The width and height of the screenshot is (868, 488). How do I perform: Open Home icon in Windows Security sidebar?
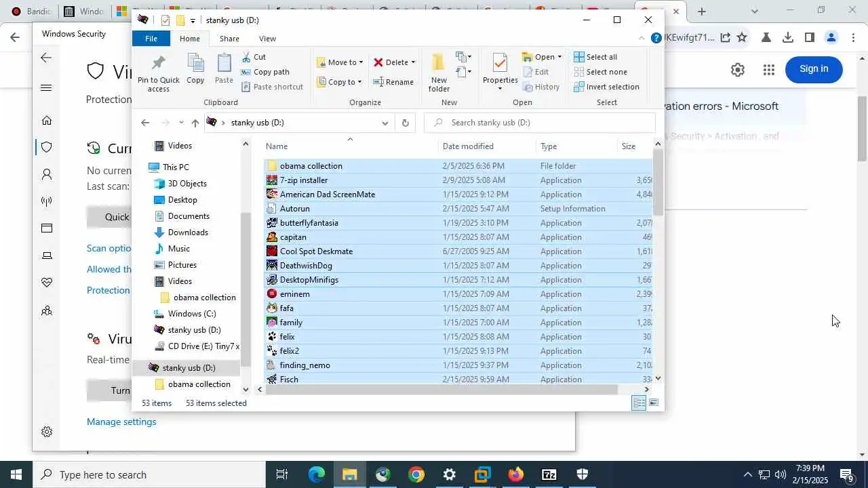tap(47, 121)
